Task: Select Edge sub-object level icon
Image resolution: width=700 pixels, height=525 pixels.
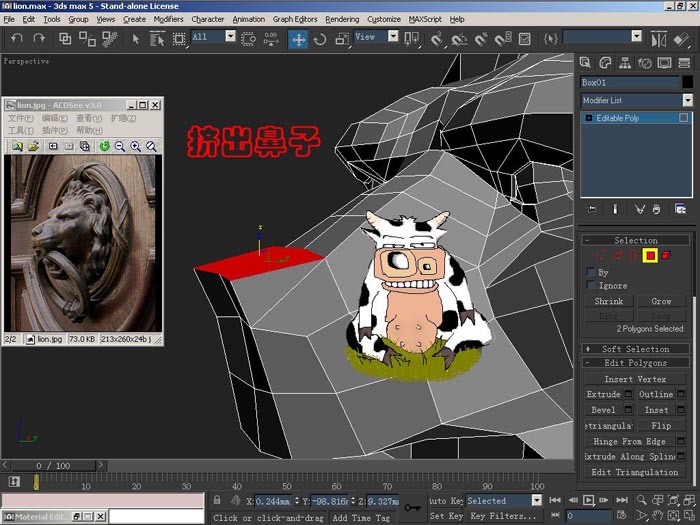Action: (618, 255)
